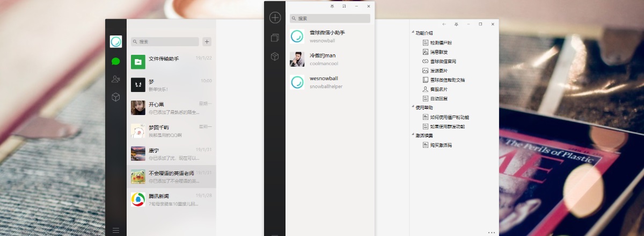Click the 冷傲的man photo avatar
Image resolution: width=644 pixels, height=236 pixels.
pos(297,59)
